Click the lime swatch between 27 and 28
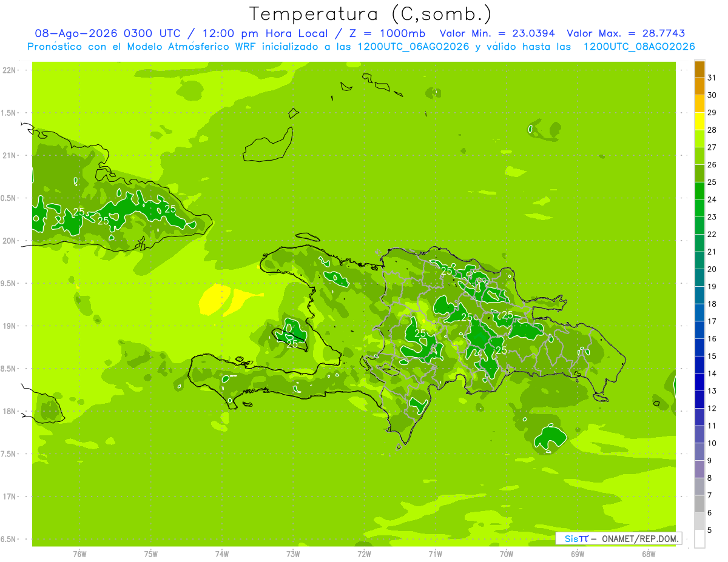Screen dimensions: 728x562 click(x=699, y=139)
